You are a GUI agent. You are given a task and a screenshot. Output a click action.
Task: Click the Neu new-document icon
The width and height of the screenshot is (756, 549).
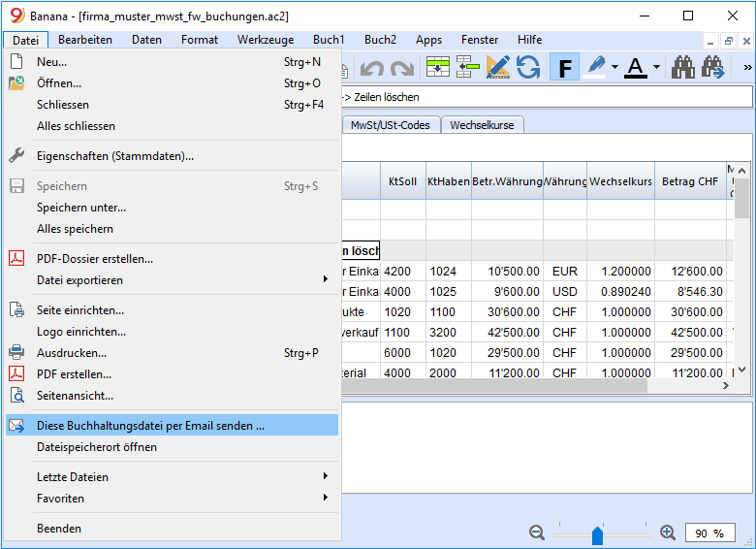(16, 61)
